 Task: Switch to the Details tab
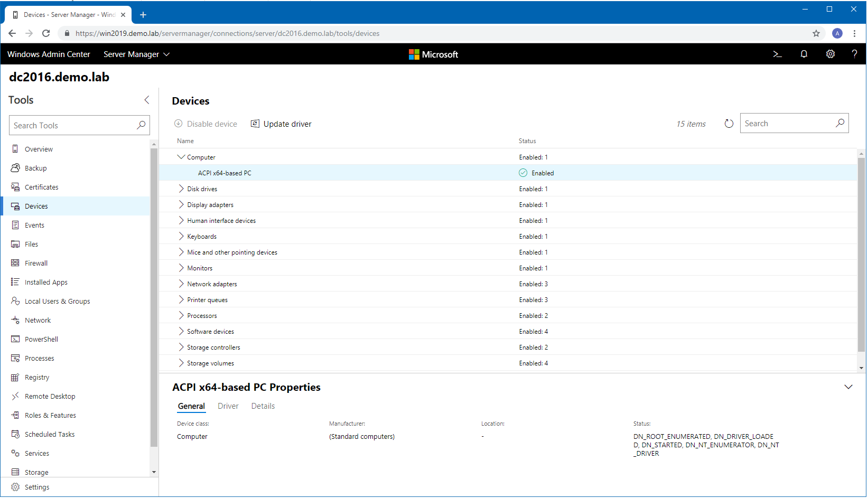click(x=263, y=406)
